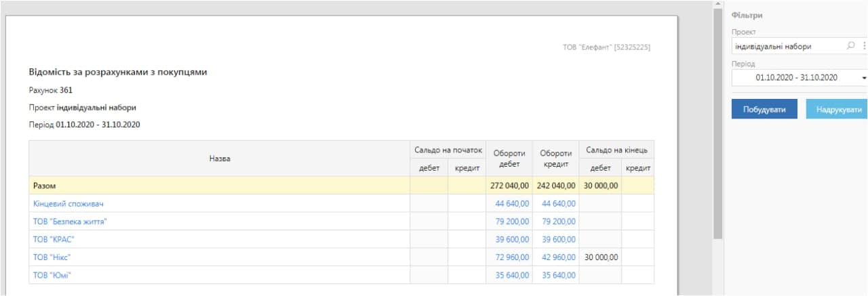Click the Побудувати button
The image size is (868, 296).
click(764, 109)
